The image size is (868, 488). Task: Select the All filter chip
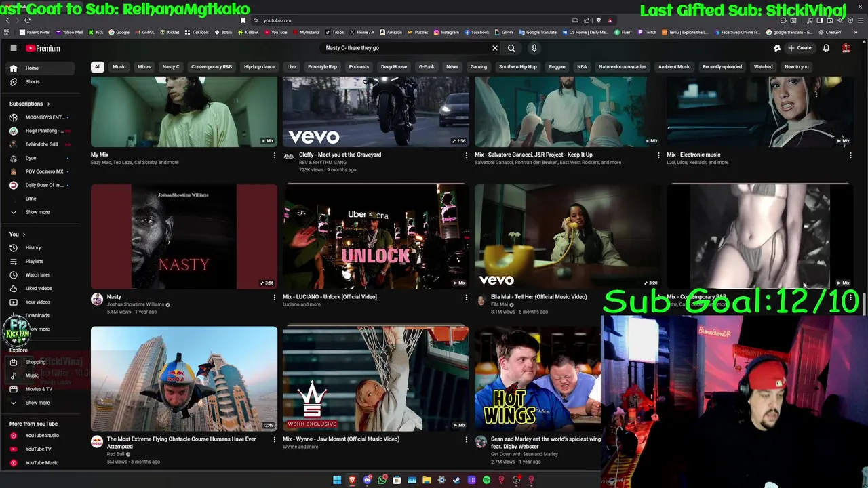pyautogui.click(x=98, y=66)
